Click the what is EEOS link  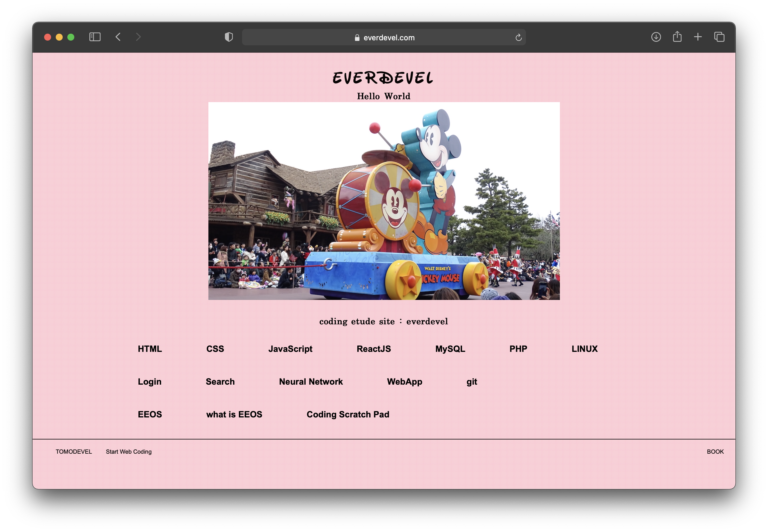235,415
